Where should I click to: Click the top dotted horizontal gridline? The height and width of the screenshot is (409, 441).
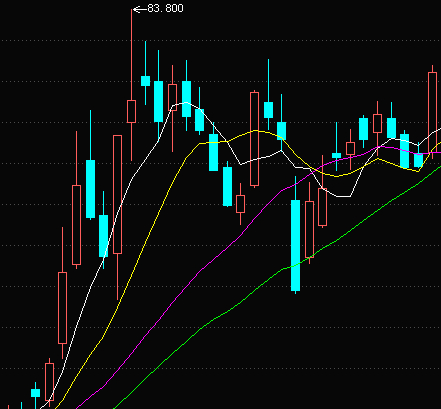click(220, 41)
